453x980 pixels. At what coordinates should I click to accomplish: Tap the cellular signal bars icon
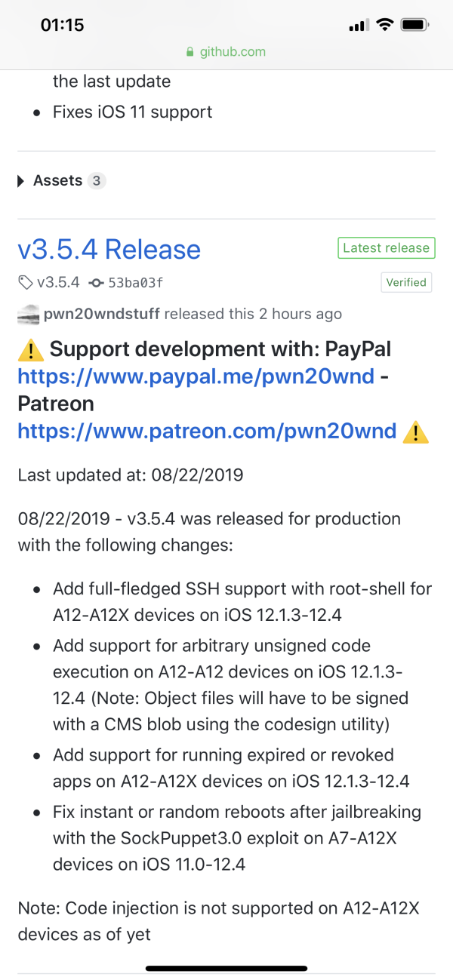point(358,26)
